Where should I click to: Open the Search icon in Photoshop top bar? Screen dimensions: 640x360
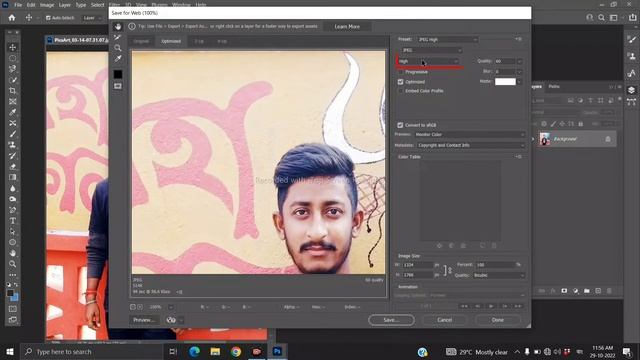click(601, 18)
